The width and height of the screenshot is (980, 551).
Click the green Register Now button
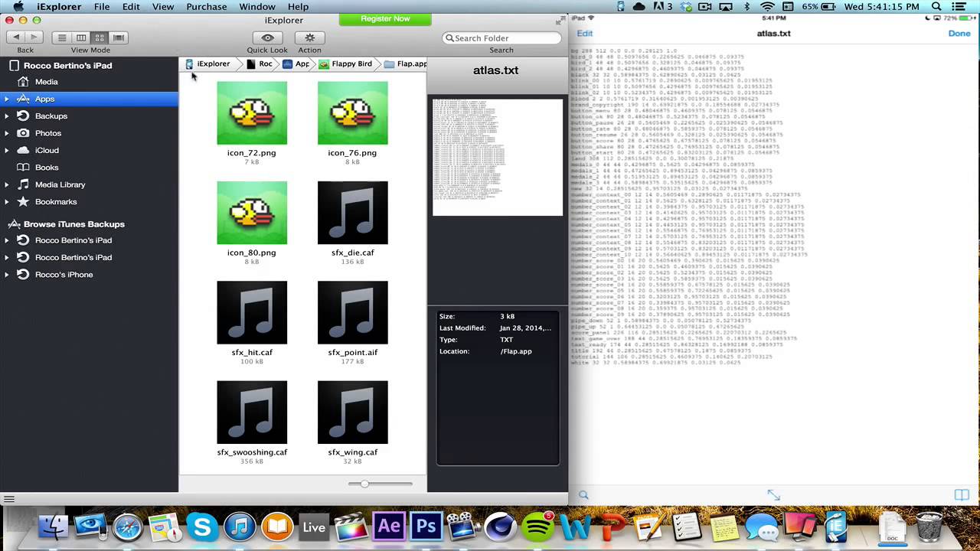pos(385,18)
